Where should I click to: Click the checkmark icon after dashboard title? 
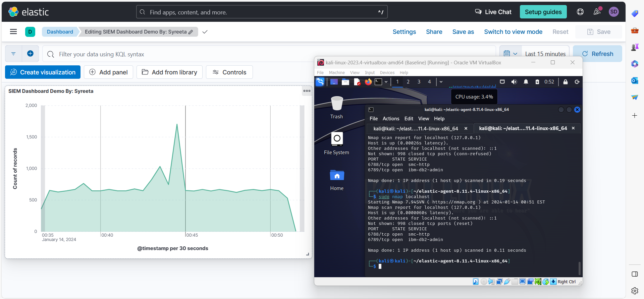[205, 32]
